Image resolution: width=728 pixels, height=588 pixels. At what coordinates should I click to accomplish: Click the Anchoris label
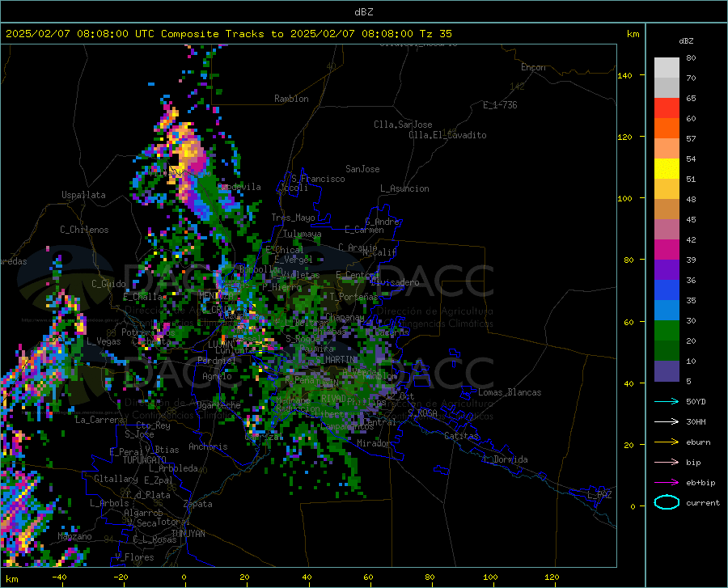click(x=208, y=446)
